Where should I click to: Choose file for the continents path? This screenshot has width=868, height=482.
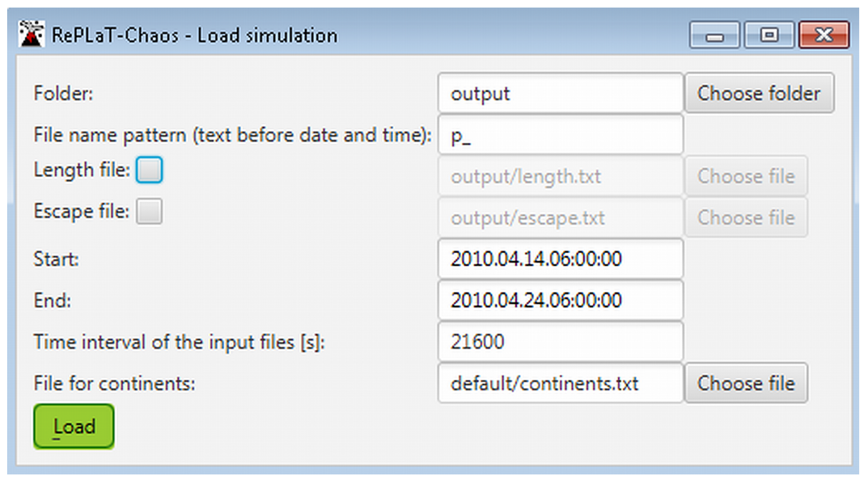tap(746, 383)
